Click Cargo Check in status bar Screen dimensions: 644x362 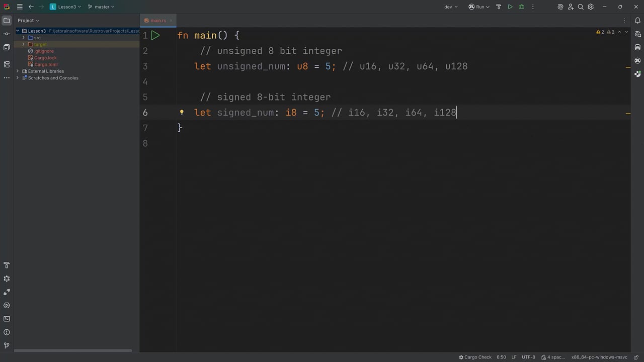475,357
